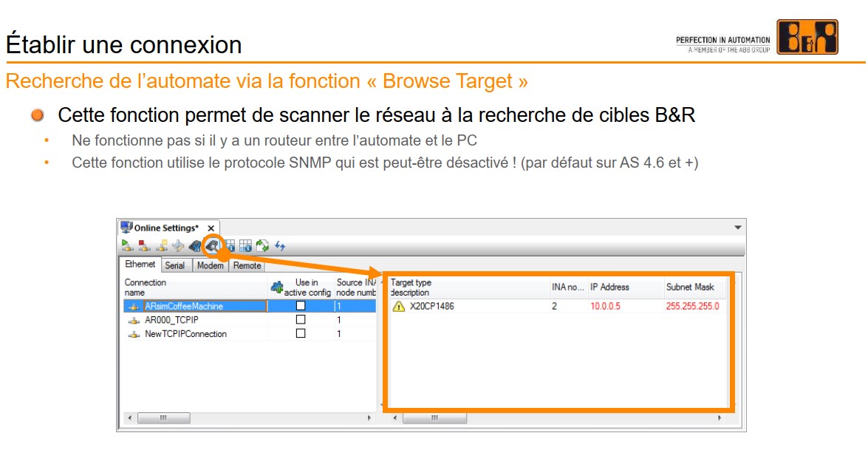Select the Online Settings document tab
Screen dimensions: 868x450
pos(168,228)
